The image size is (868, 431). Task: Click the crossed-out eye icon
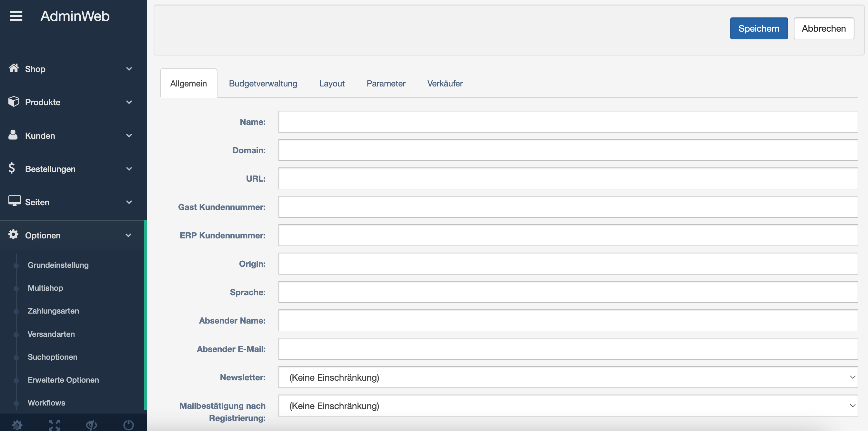[91, 425]
